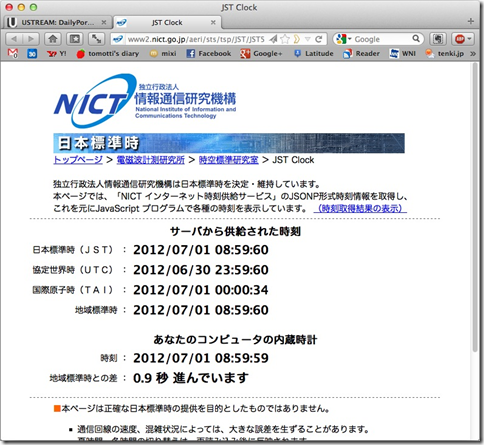This screenshot has width=484, height=445.
Task: Click the 地域標準時との差 label
Action: [83, 378]
